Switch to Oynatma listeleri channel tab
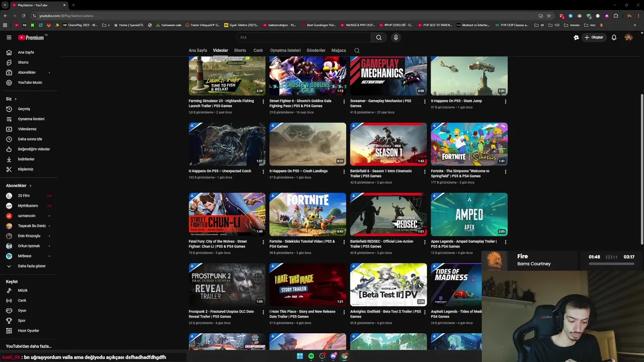644x362 pixels. point(285,50)
